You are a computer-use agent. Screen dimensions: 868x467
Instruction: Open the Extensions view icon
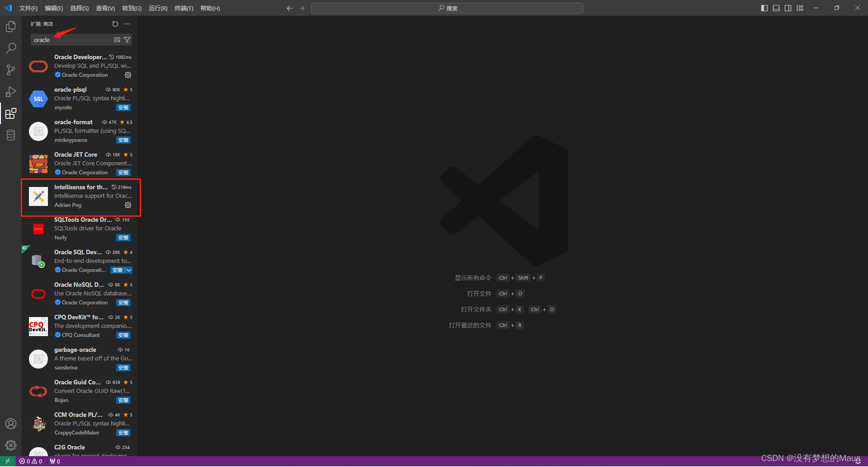[11, 113]
